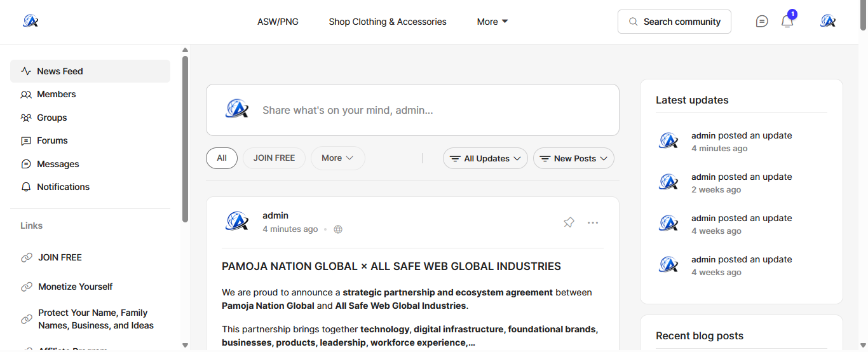868x352 pixels.
Task: Open ASW/PNG in the top menu
Action: coord(278,22)
